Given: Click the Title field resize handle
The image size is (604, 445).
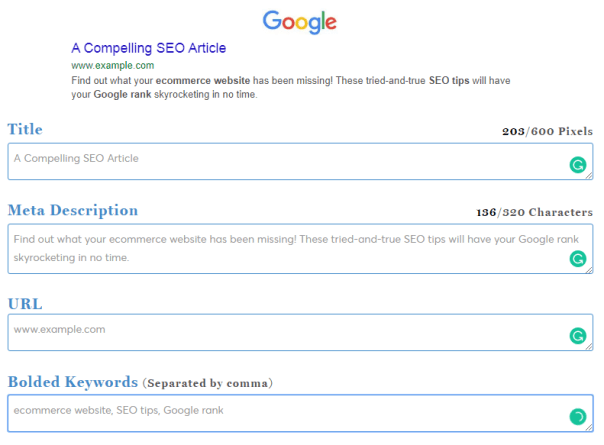Looking at the screenshot, I should [x=588, y=176].
